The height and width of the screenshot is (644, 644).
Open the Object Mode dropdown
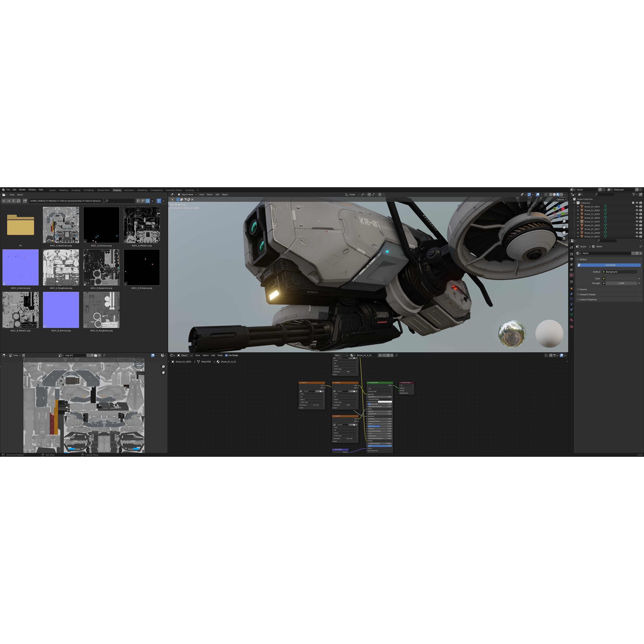click(x=187, y=194)
